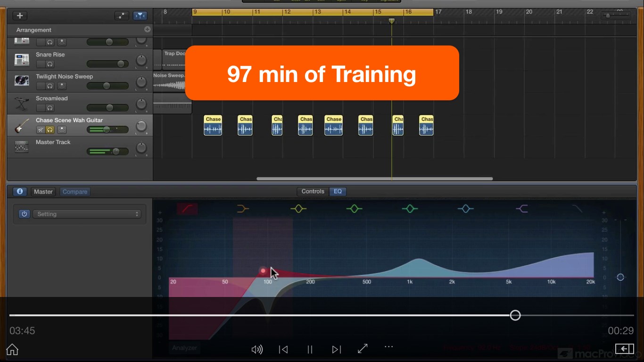Open the track info inspector icon
This screenshot has height=362, width=644.
tap(19, 191)
